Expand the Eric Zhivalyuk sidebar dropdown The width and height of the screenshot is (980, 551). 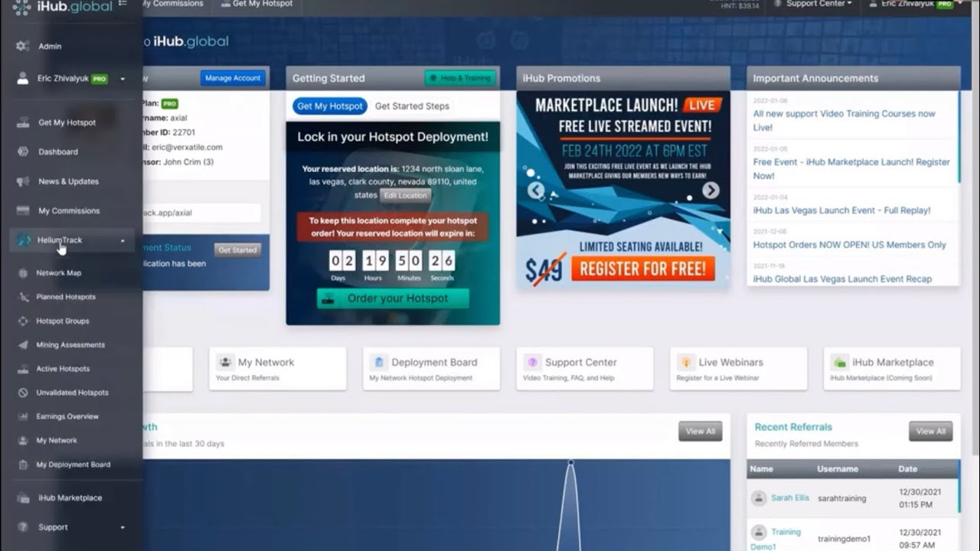(122, 79)
